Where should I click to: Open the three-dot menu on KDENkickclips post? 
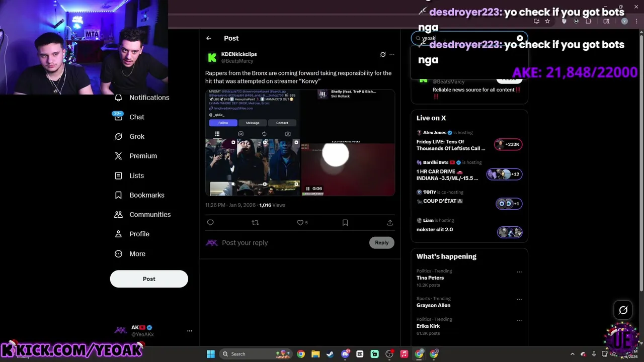click(392, 54)
